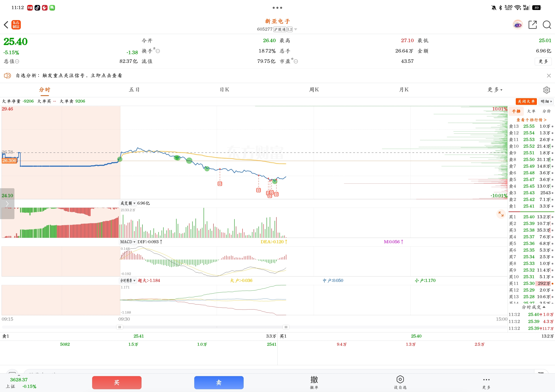This screenshot has width=555, height=392.
Task: Tap the green message status bar icon
Action: pos(52,8)
